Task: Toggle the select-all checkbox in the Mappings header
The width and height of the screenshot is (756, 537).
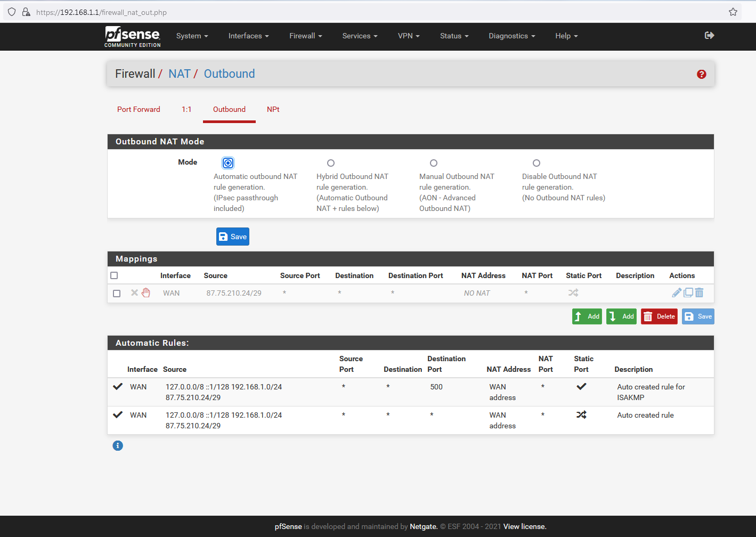Action: (114, 275)
